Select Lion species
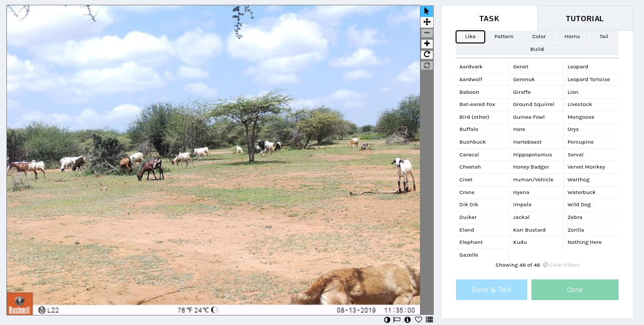The width and height of the screenshot is (644, 325). pyautogui.click(x=590, y=92)
